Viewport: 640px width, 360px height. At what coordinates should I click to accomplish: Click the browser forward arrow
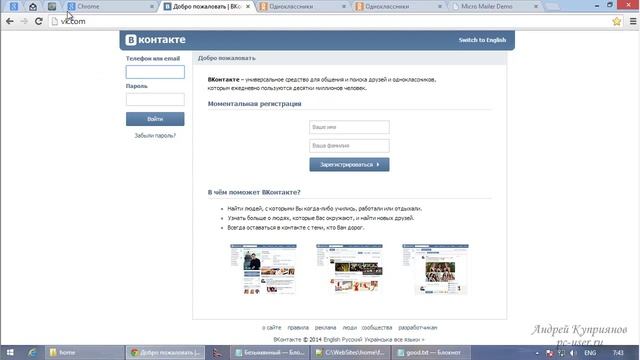[24, 21]
